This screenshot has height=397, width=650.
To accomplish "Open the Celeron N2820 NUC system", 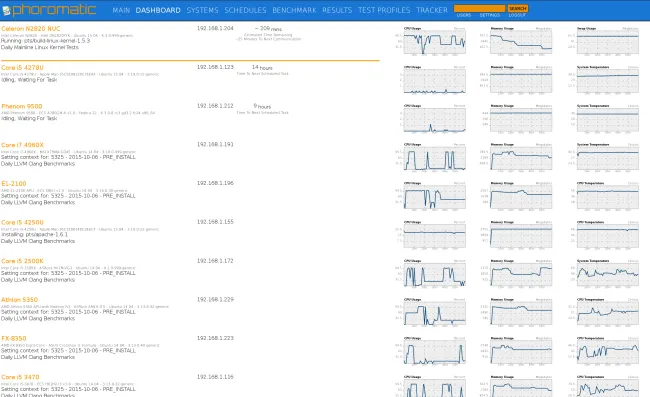I will 31,29.
